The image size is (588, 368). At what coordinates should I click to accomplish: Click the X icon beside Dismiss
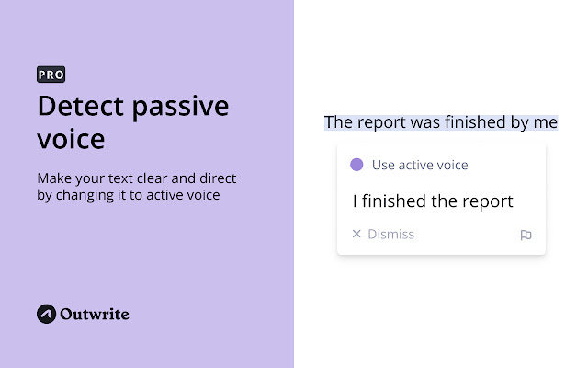[356, 235]
